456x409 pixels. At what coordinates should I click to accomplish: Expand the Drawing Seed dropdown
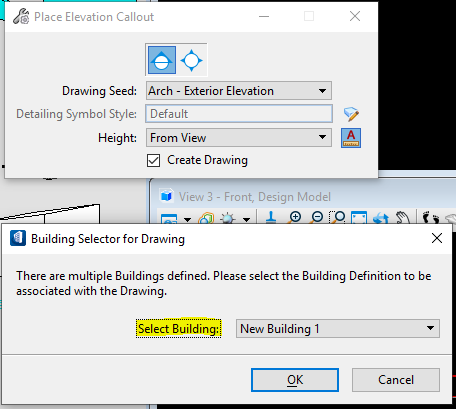pos(239,91)
